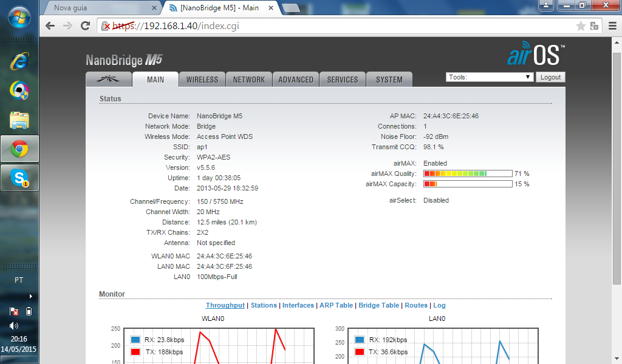Click the shielded Chrome-style taskbar icon
The height and width of the screenshot is (364, 622).
tap(19, 90)
